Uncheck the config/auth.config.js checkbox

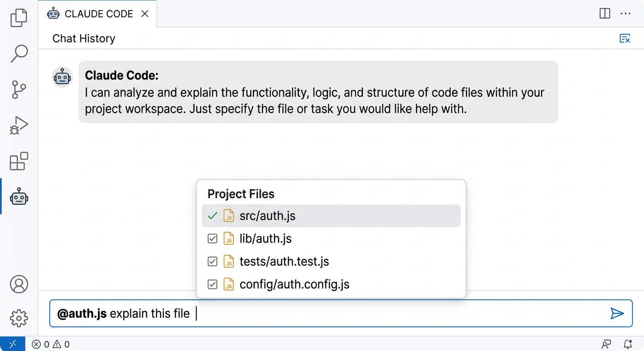tap(212, 284)
